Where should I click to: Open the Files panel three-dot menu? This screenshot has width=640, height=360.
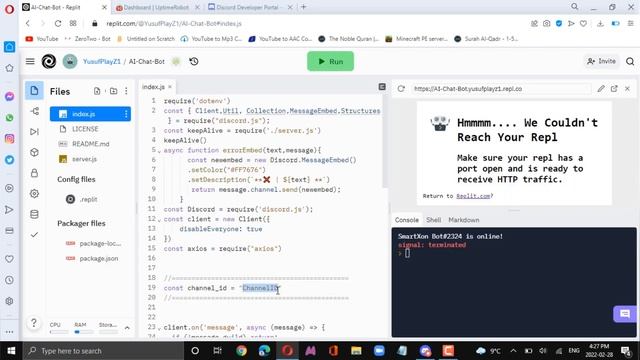[x=126, y=91]
